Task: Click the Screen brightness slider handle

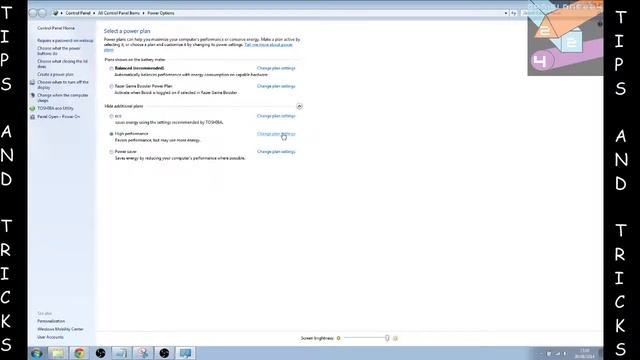Action: (387, 338)
